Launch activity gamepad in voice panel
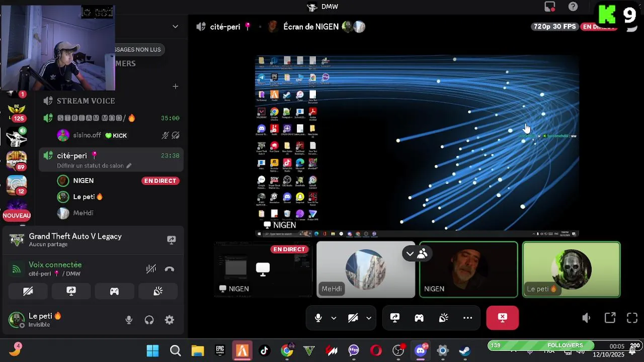644x362 pixels. point(114,291)
